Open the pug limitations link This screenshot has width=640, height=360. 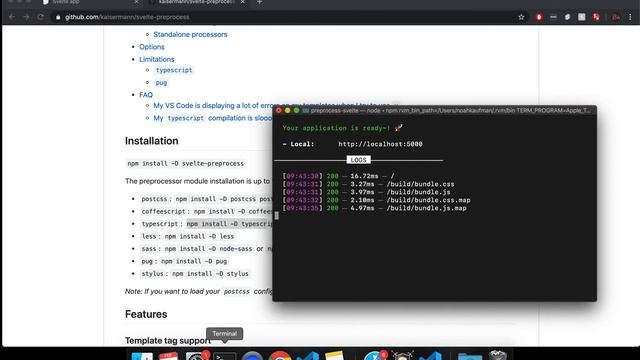pyautogui.click(x=161, y=82)
